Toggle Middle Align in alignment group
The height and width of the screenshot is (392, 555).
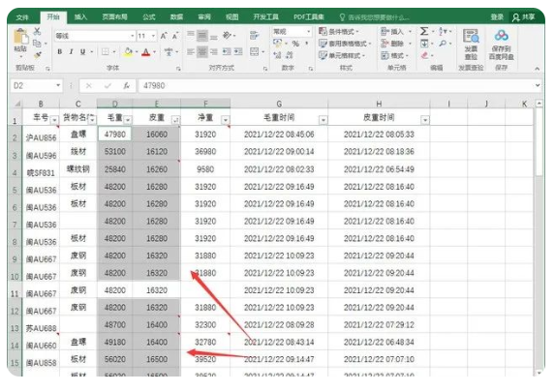202,36
